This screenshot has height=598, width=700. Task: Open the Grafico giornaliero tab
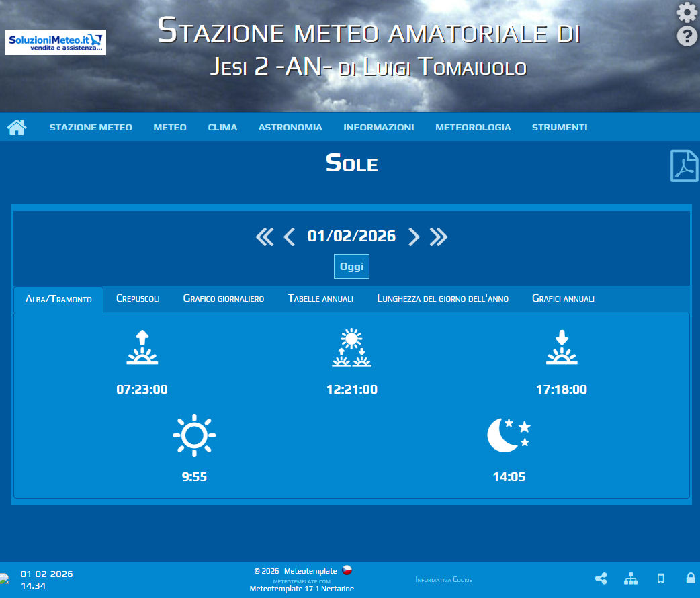coord(224,298)
